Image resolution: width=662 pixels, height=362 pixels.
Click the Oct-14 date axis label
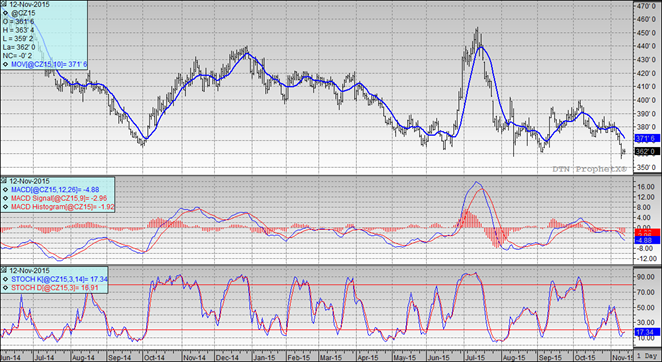pos(154,358)
